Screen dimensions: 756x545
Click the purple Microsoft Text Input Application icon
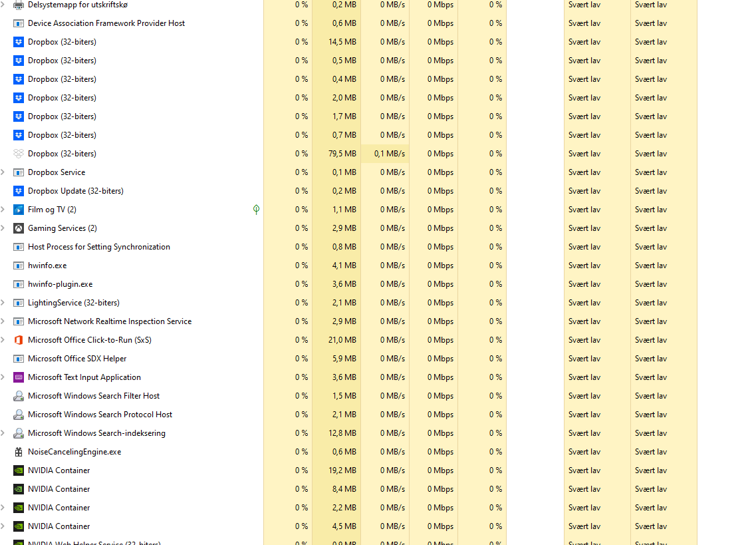[19, 377]
